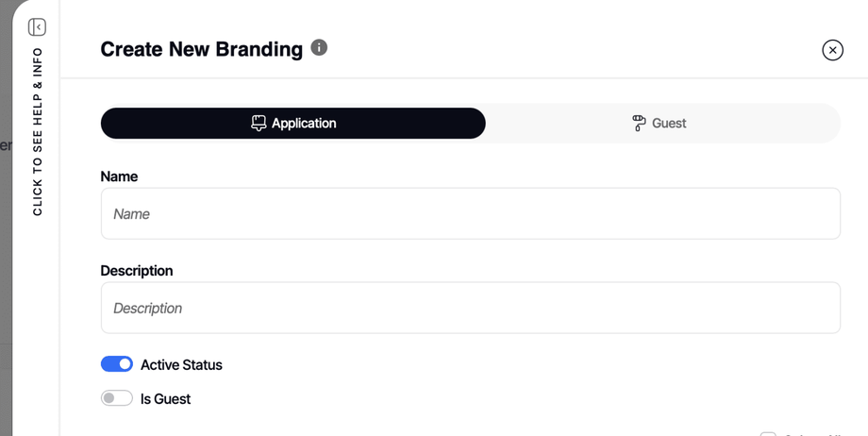
Task: Click the Is Guest label text
Action: coord(165,399)
